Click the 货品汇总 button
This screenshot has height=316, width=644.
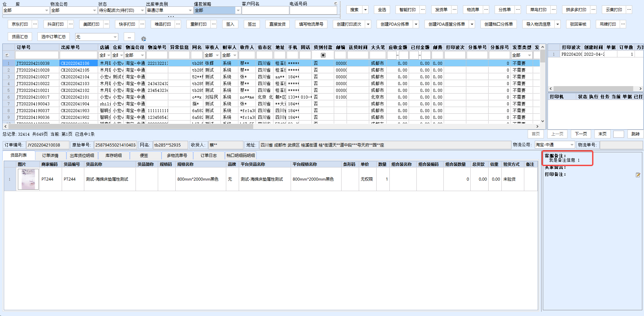(x=20, y=37)
